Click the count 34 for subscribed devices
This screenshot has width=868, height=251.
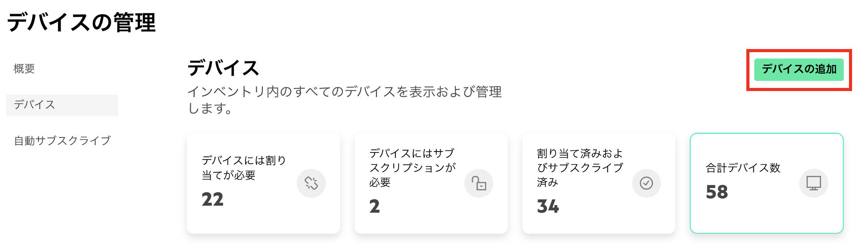[x=548, y=206]
